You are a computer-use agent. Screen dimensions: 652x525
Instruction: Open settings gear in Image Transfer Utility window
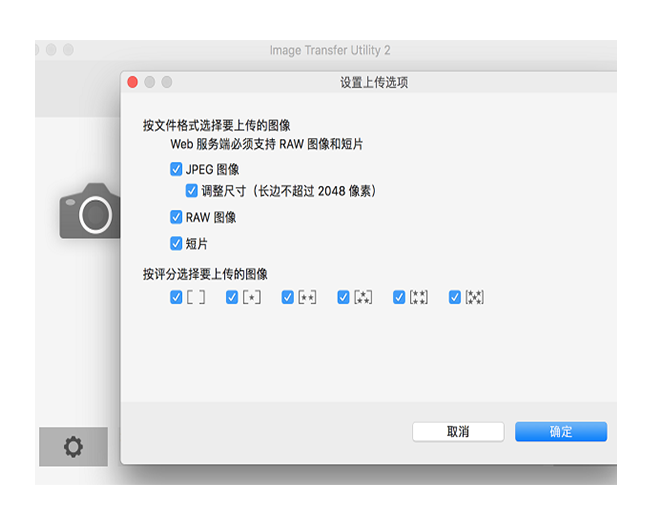[73, 447]
